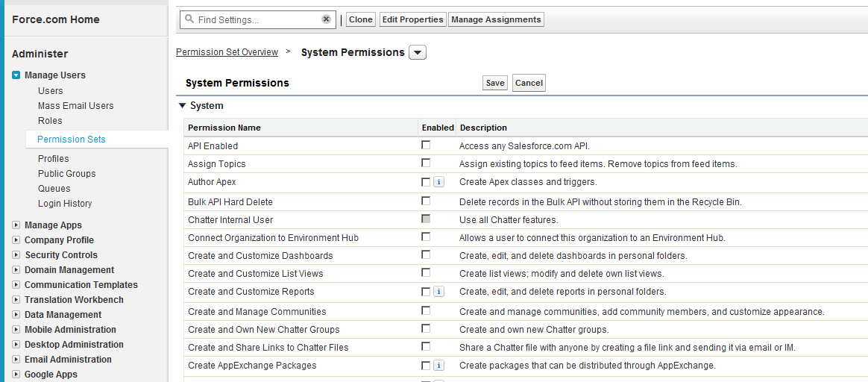
Task: Click the magnifier icon in Find Settings
Action: pyautogui.click(x=189, y=19)
